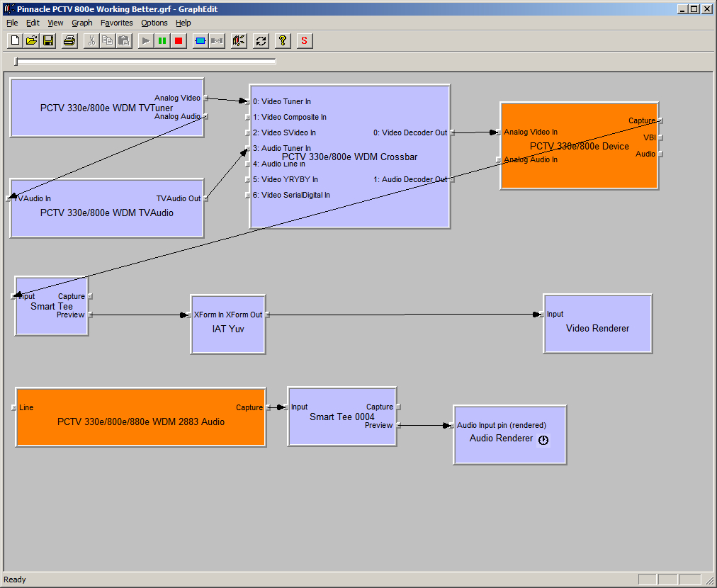Click the Preview pin on Smart Tee 0004
Image resolution: width=717 pixels, height=588 pixels.
(x=398, y=425)
